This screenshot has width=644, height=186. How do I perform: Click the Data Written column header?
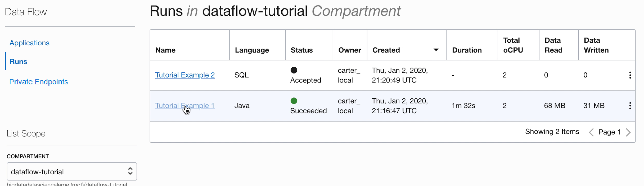(x=596, y=45)
